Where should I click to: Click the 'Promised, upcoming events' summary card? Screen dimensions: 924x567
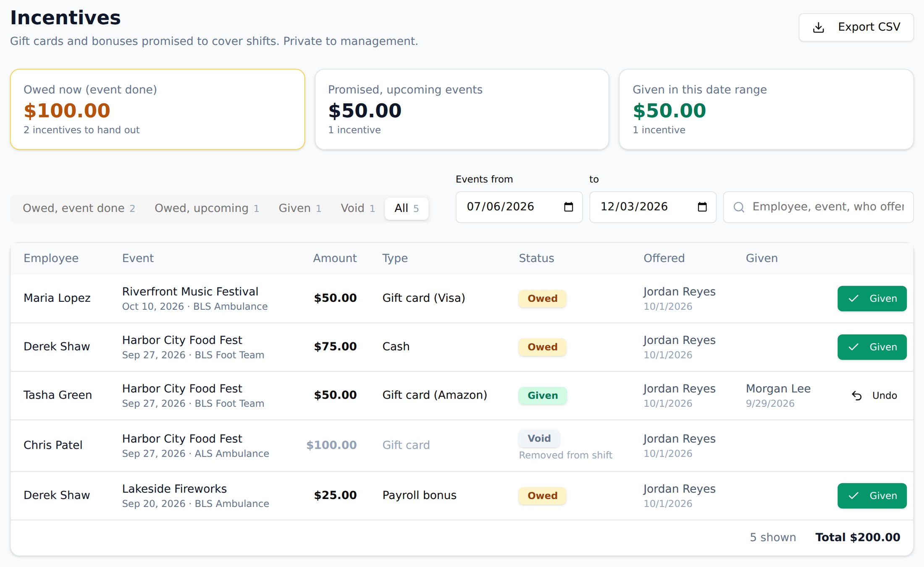coord(462,109)
